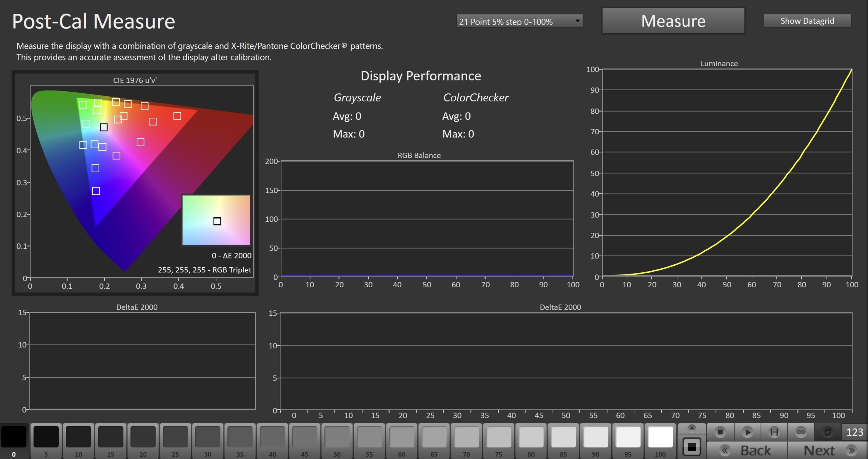Image resolution: width=868 pixels, height=459 pixels.
Task: Click the RGB Balance chart
Action: point(427,219)
